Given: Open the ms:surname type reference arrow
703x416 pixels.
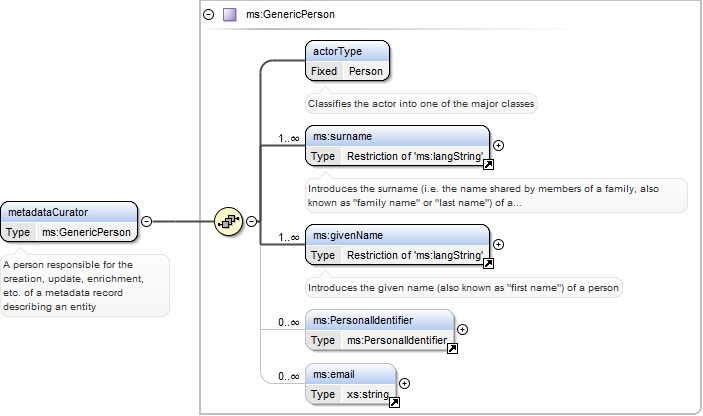Looking at the screenshot, I should pyautogui.click(x=488, y=165).
